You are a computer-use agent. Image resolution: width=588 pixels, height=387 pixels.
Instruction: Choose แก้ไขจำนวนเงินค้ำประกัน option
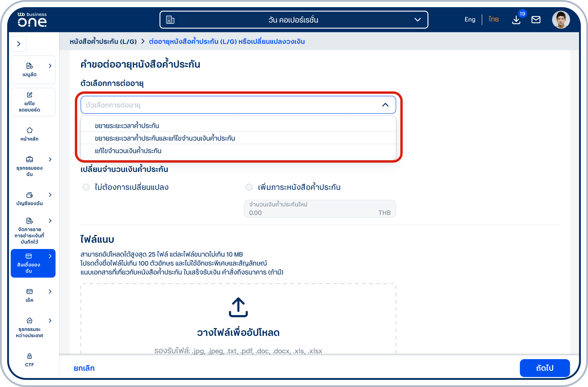[128, 151]
